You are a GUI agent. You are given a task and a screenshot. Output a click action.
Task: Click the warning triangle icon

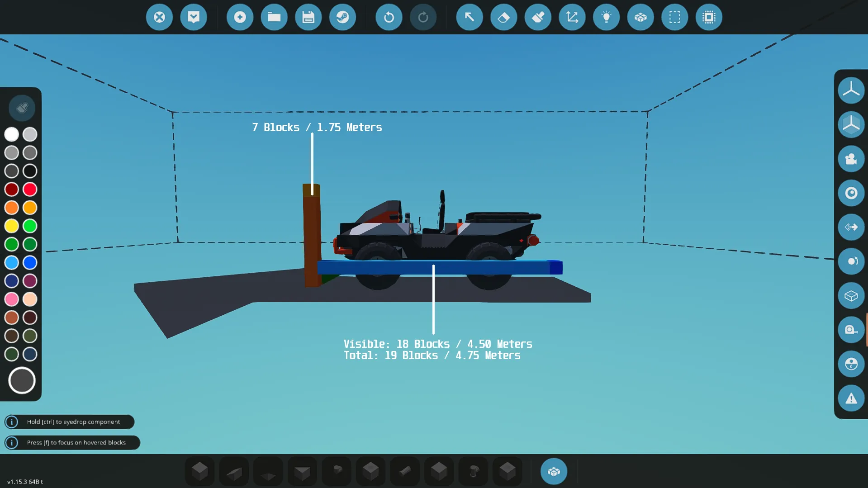pyautogui.click(x=851, y=398)
